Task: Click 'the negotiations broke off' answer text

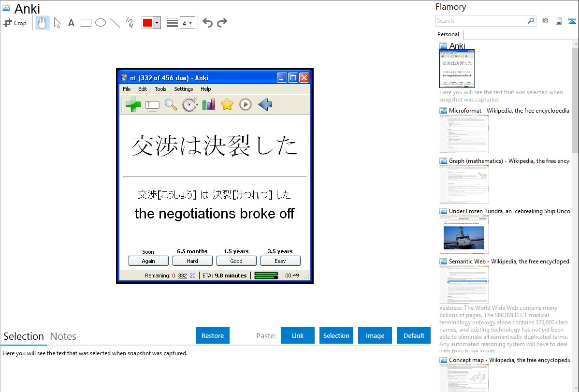Action: [215, 214]
